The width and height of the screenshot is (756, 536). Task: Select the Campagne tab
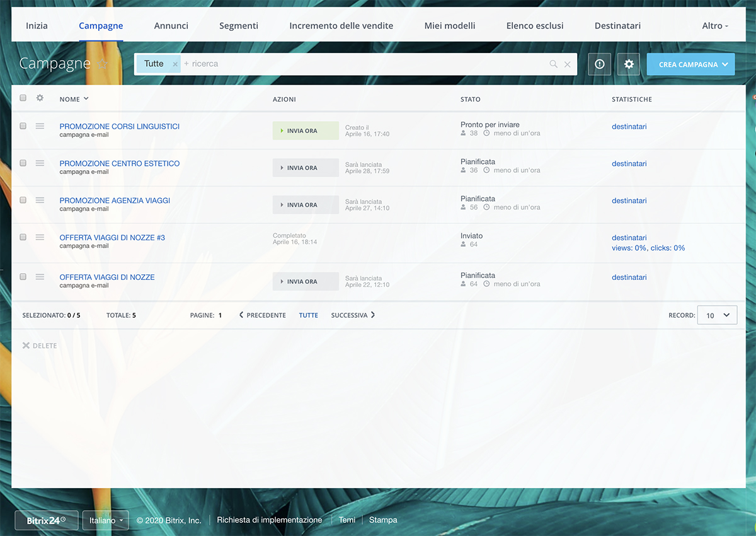[101, 26]
